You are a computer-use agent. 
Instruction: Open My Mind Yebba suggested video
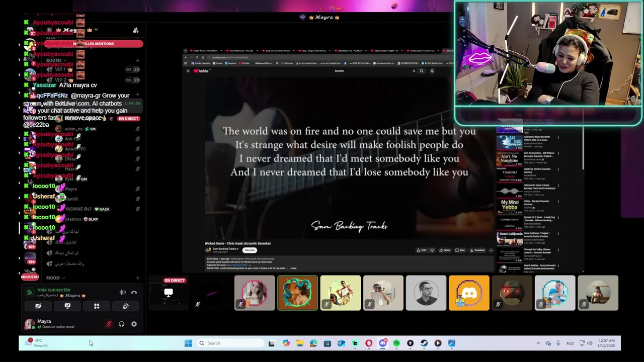510,207
